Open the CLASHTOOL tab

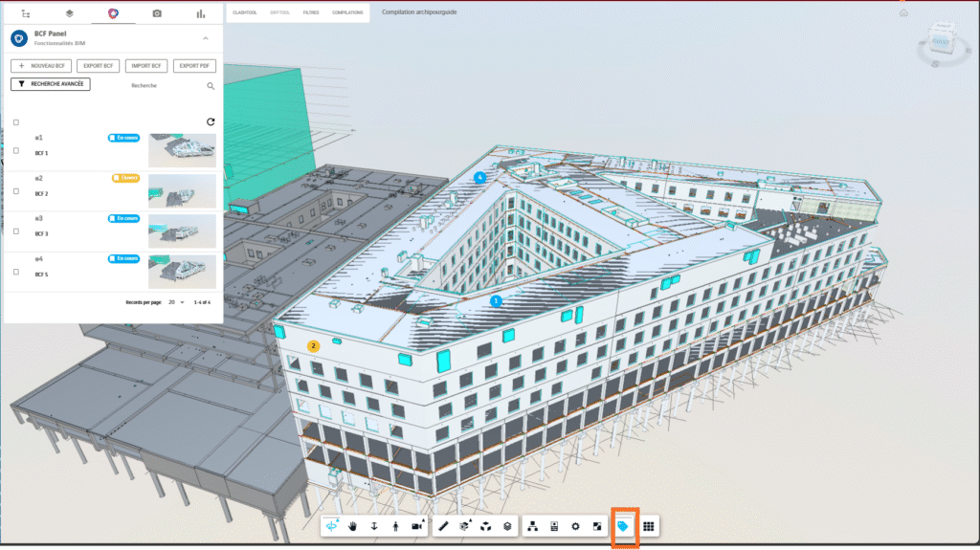[246, 13]
